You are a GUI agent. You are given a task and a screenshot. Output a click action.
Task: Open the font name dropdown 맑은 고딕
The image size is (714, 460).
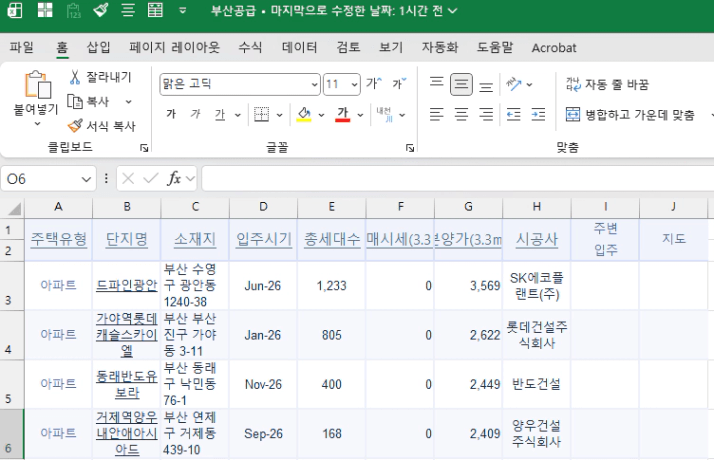tap(314, 85)
